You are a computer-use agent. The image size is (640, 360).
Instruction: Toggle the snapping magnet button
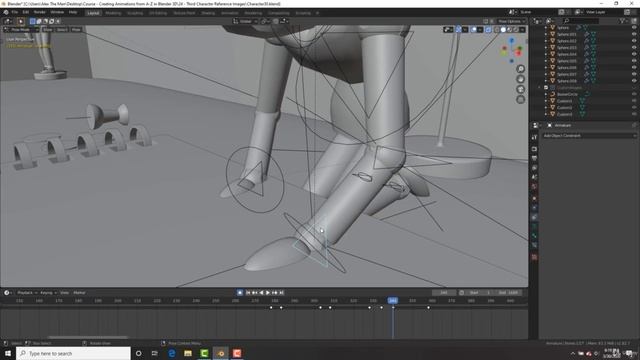click(x=276, y=21)
